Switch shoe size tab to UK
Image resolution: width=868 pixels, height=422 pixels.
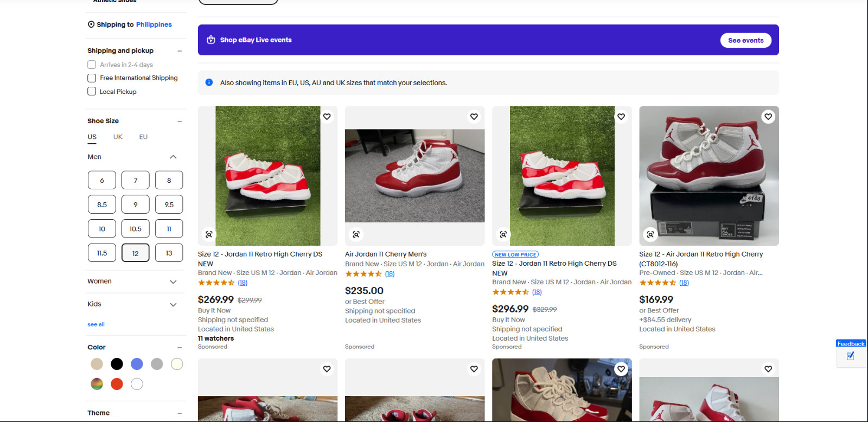[118, 137]
